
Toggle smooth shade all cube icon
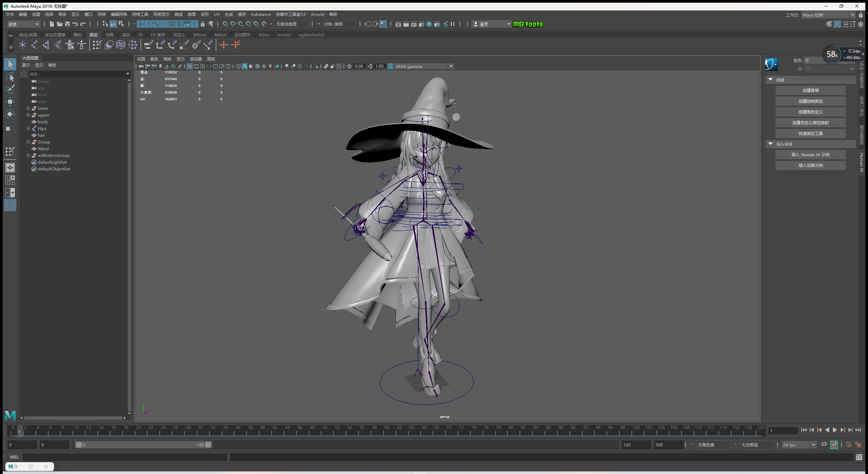click(245, 66)
